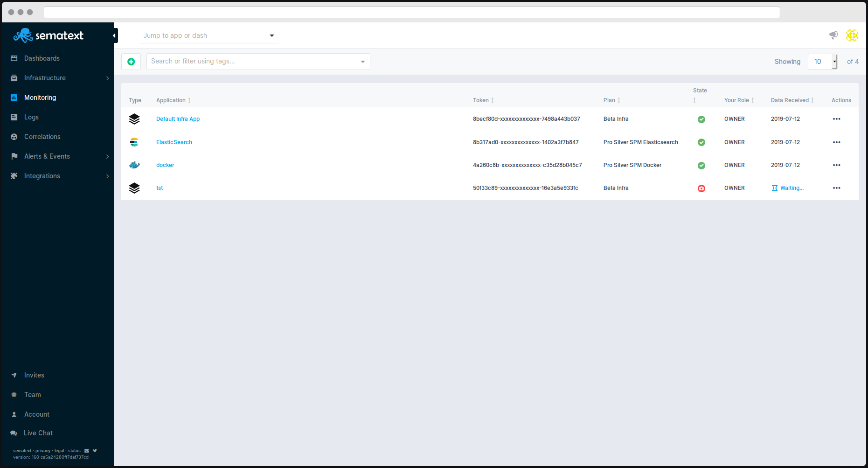The height and width of the screenshot is (468, 868).
Task: Open Correlations from the sidebar
Action: pos(42,137)
